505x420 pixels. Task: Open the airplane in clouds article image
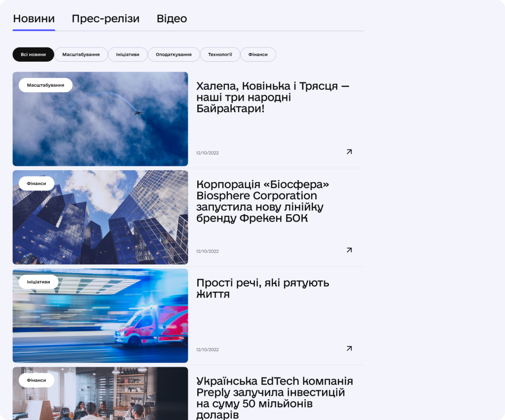click(100, 119)
